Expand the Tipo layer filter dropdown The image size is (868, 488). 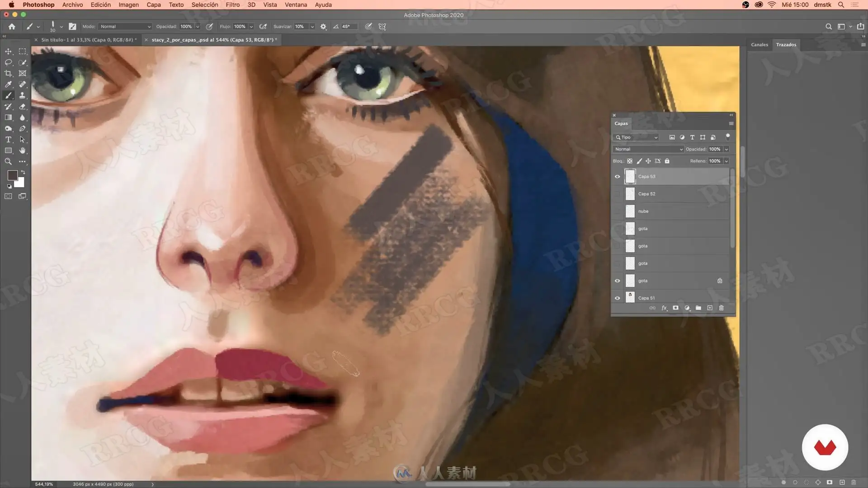coord(636,137)
